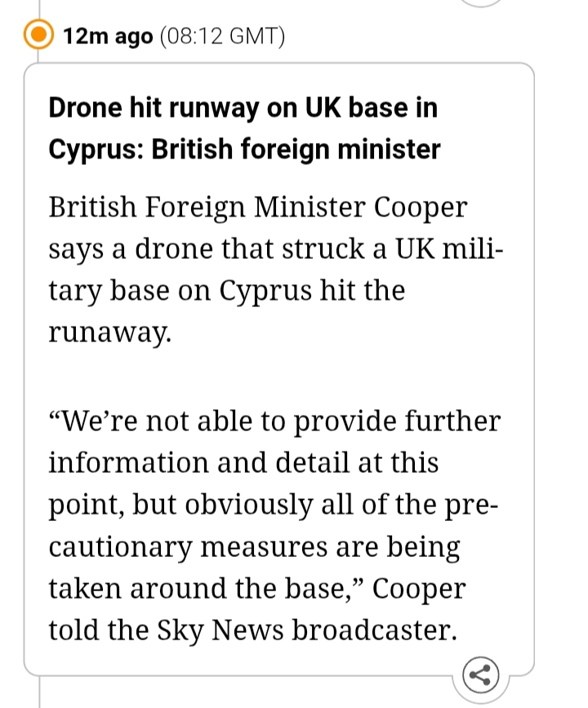The image size is (588, 708).
Task: Open the 'Drone hit runway on UK base' headline
Action: [x=243, y=108]
